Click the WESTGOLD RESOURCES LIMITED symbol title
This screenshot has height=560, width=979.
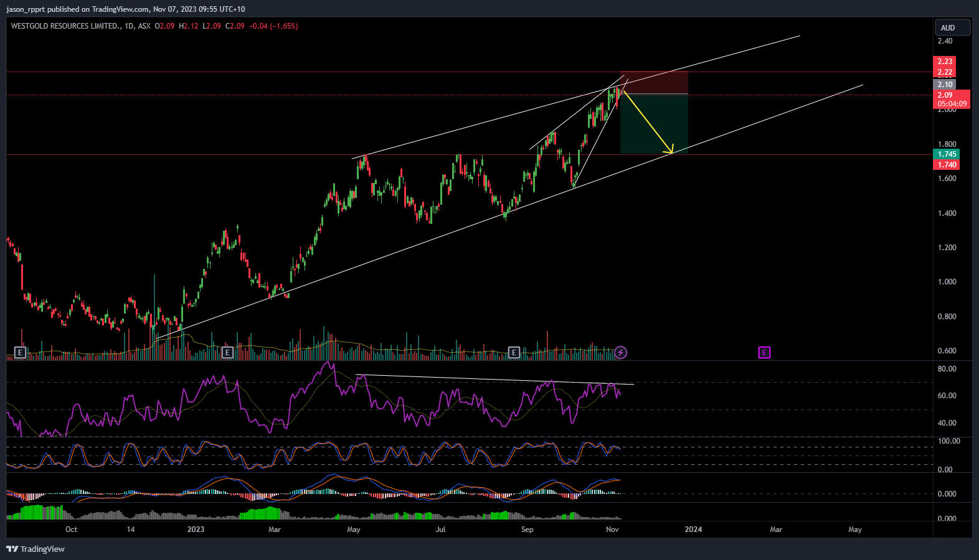[x=65, y=26]
